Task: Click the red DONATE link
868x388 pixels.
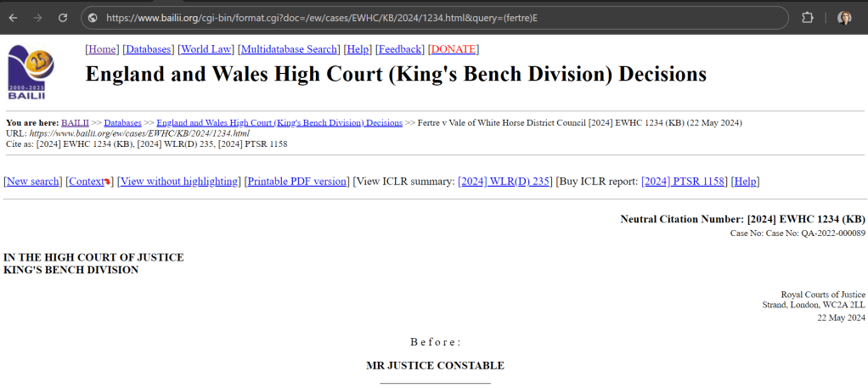Action: point(454,49)
